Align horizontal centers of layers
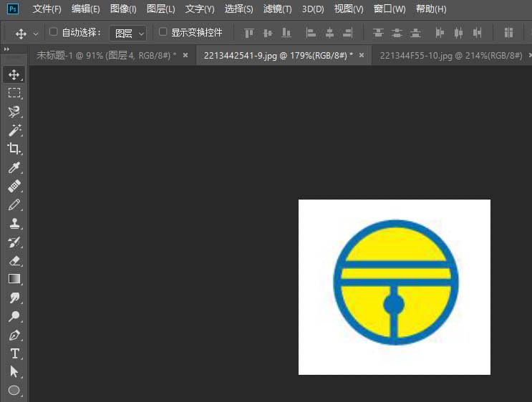 pyautogui.click(x=329, y=33)
